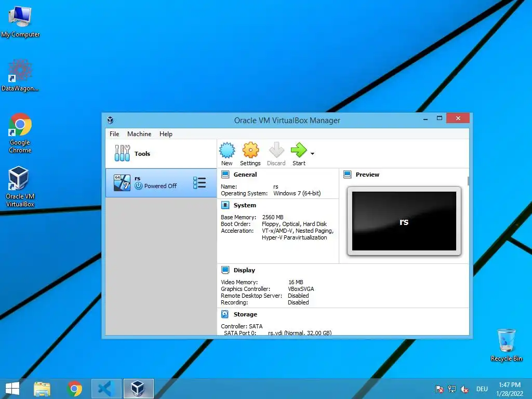
Task: Click the System section chip icon
Action: (x=225, y=205)
